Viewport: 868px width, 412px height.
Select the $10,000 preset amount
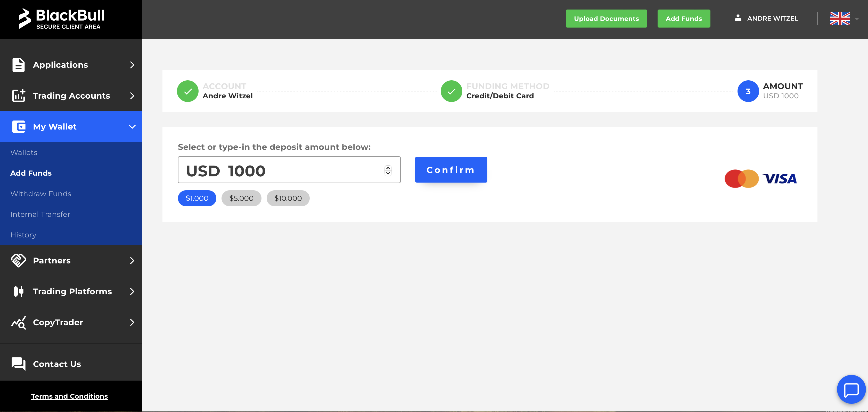pyautogui.click(x=288, y=198)
